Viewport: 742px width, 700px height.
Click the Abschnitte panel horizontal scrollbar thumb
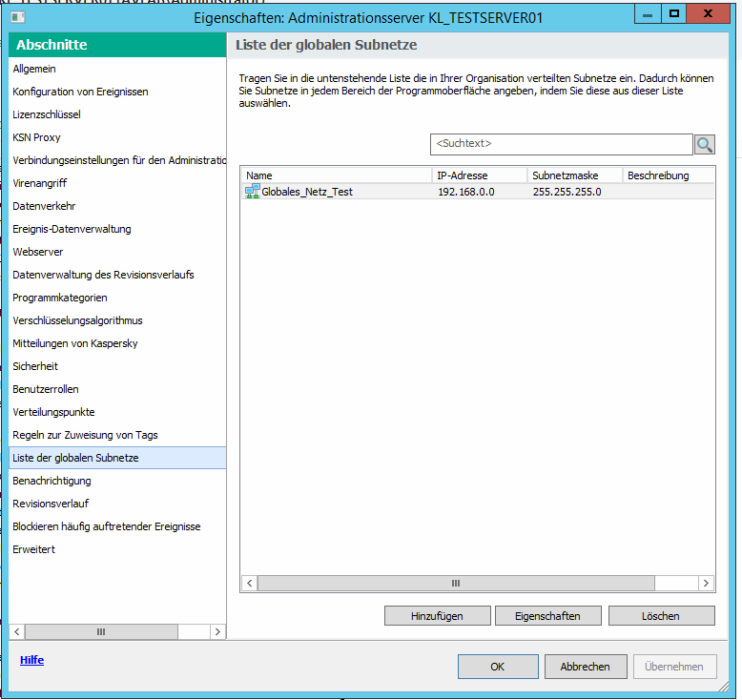(101, 632)
